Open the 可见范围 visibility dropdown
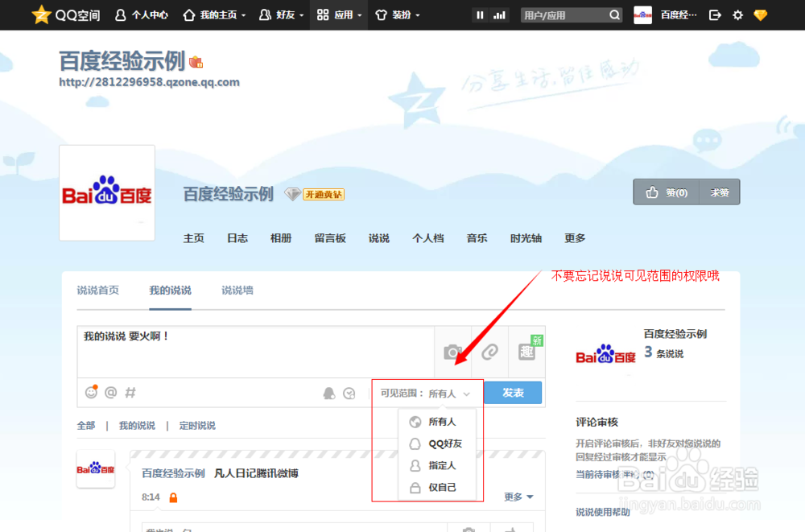Viewport: 805px width, 532px height. click(x=426, y=393)
